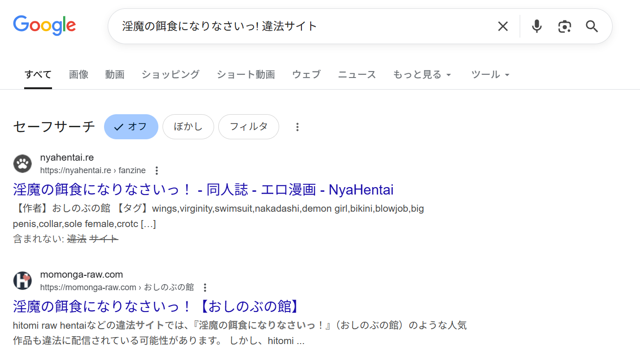640x364 pixels.
Task: Open options for the NyaHentai result
Action: click(157, 170)
